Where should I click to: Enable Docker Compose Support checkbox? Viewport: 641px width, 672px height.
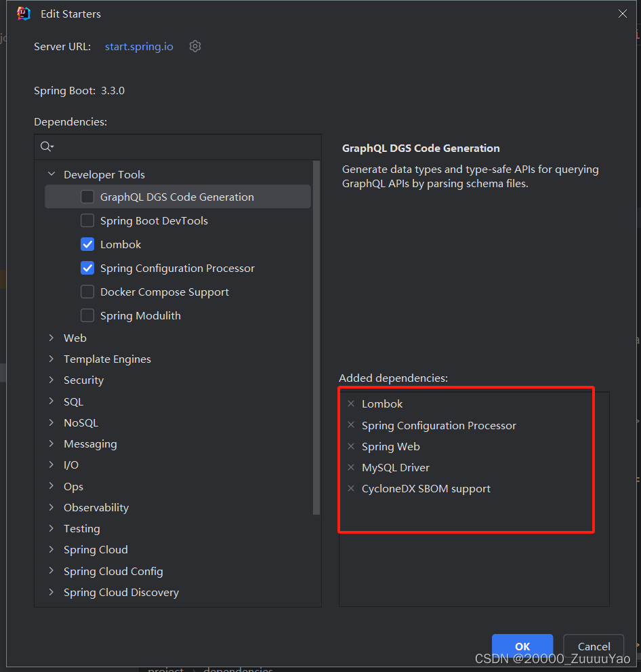tap(87, 292)
